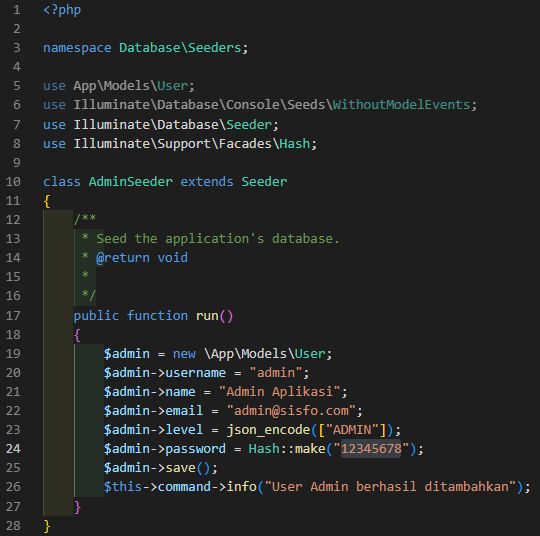This screenshot has height=536, width=540.
Task: Click '$admin->password' property
Action: pos(165,449)
